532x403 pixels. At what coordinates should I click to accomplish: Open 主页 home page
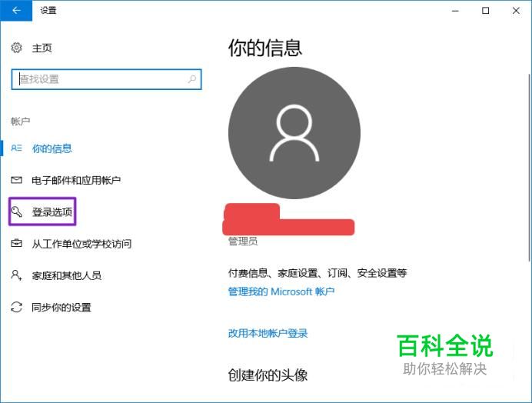click(x=42, y=48)
